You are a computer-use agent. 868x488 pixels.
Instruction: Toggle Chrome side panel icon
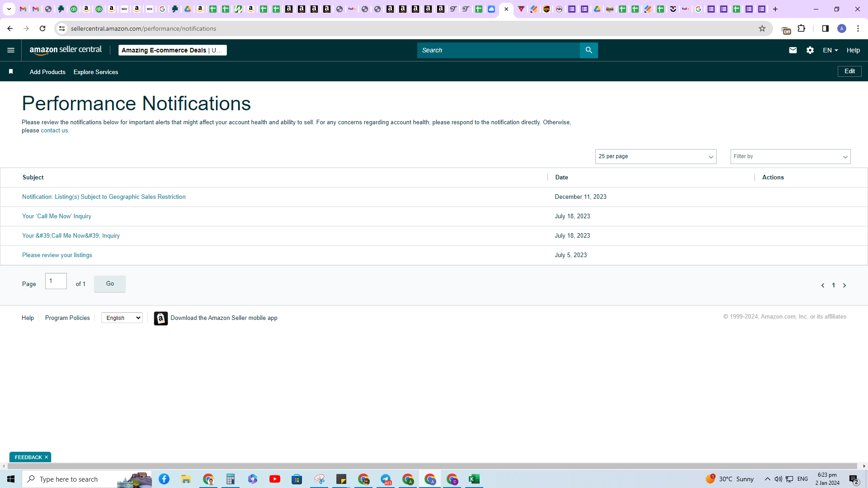tap(825, 28)
